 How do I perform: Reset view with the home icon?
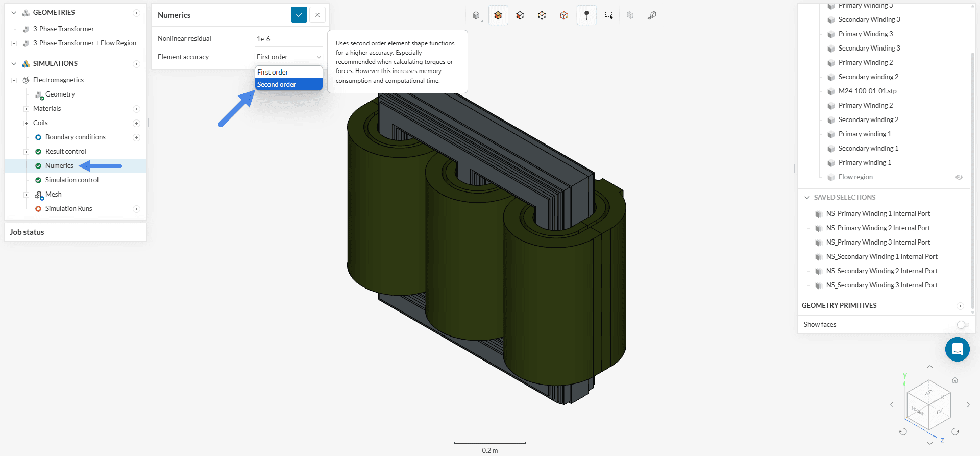(x=954, y=380)
